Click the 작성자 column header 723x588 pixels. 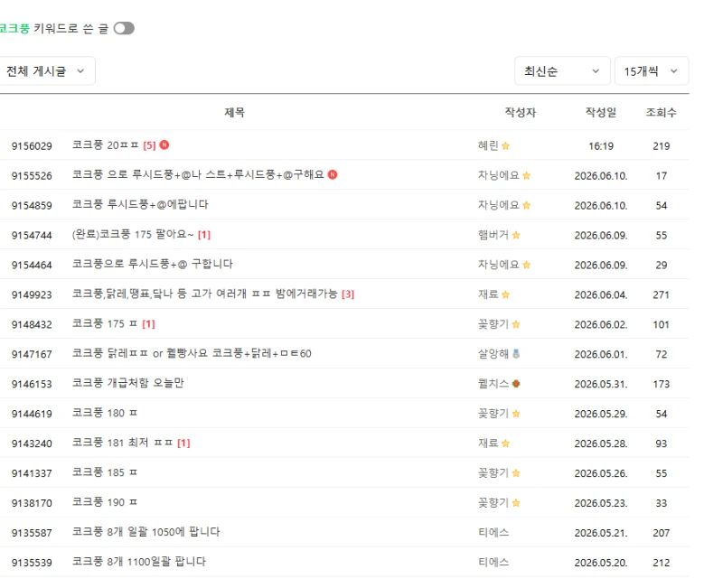521,112
